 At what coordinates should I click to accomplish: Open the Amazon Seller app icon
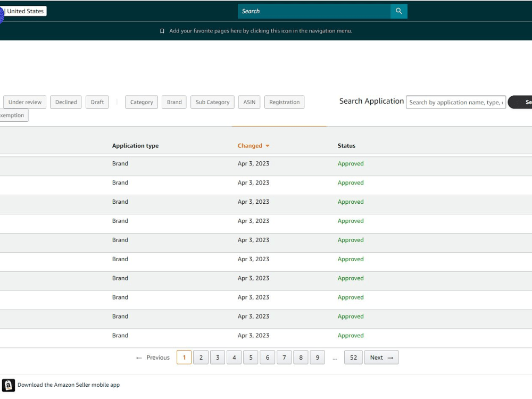click(x=9, y=385)
